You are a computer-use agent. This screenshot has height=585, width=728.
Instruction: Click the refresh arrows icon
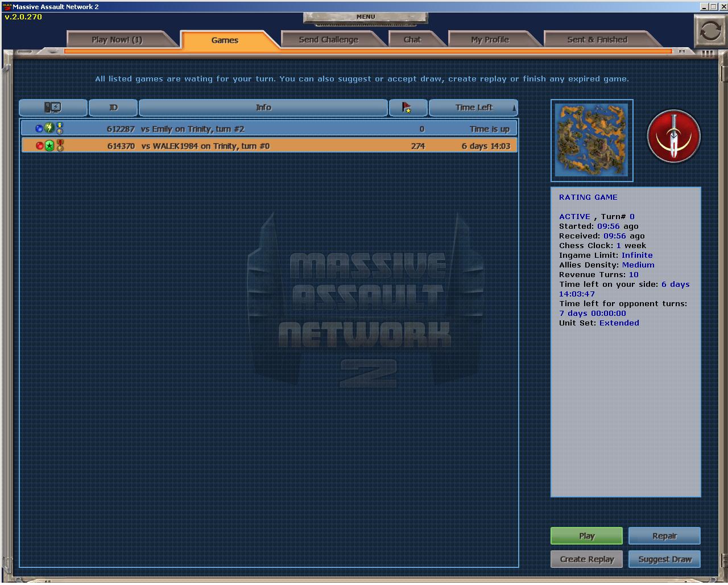click(710, 31)
